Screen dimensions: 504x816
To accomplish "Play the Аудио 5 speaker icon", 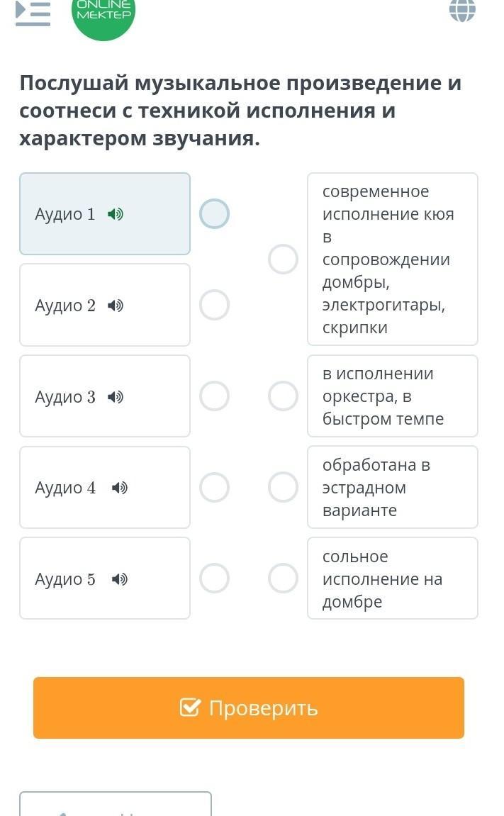I will coord(119,579).
